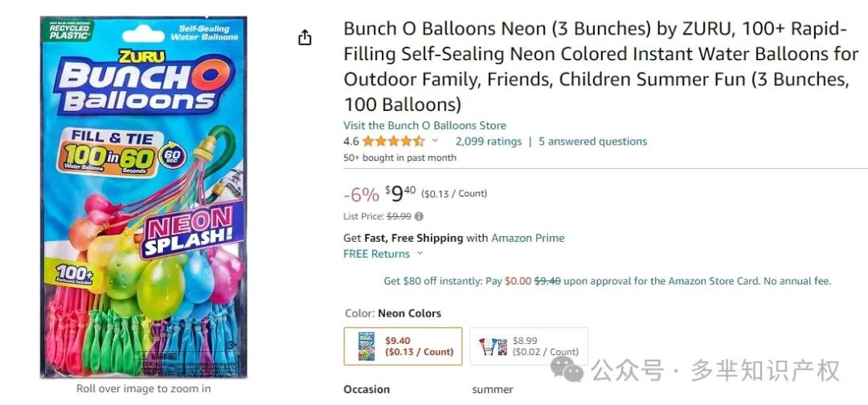Image resolution: width=868 pixels, height=405 pixels.
Task: Click the WeChat logo watermark icon
Action: coord(572,370)
